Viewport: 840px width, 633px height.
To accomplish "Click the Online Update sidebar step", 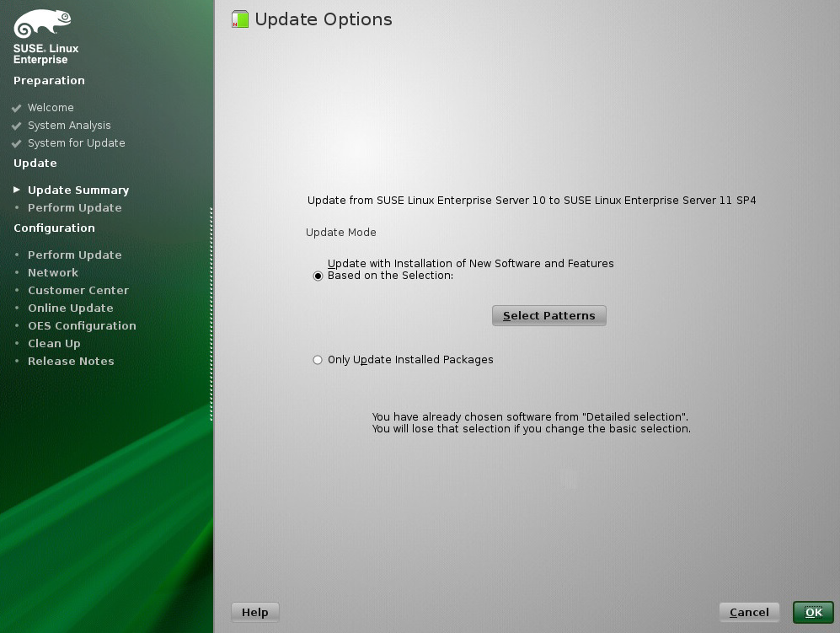I will (x=71, y=308).
